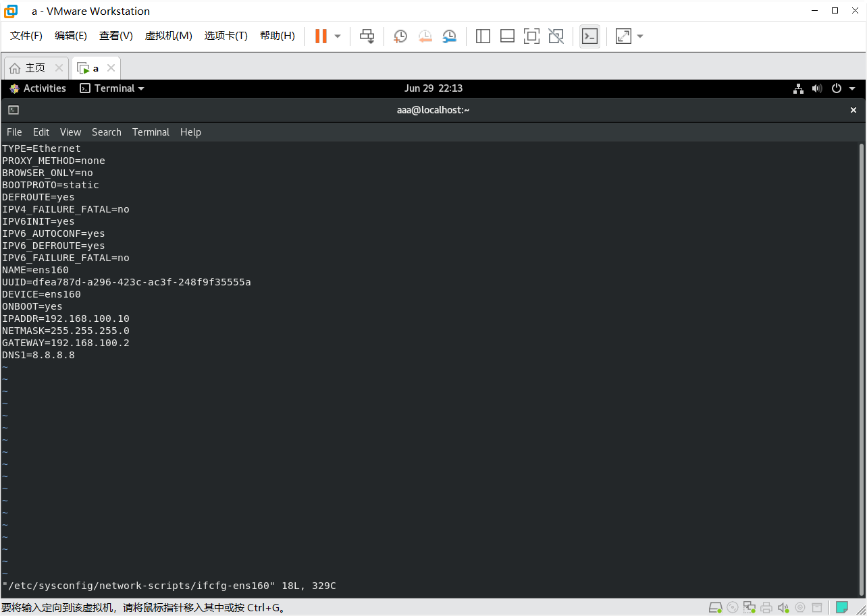Open the 帮助(H) menu

(x=278, y=36)
